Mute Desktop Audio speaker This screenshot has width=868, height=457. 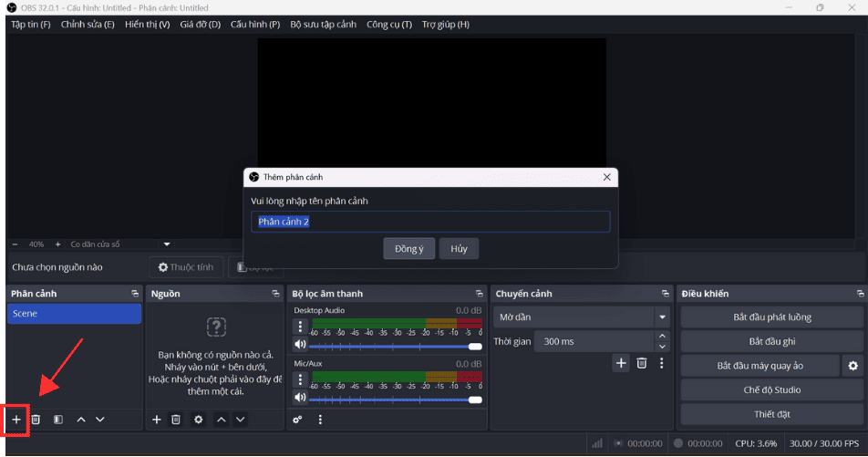(300, 345)
